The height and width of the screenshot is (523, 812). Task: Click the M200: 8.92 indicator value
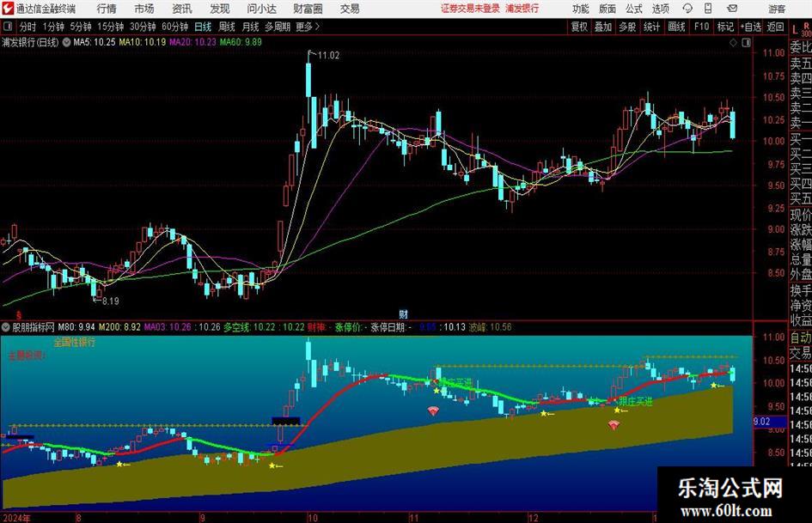coord(119,327)
